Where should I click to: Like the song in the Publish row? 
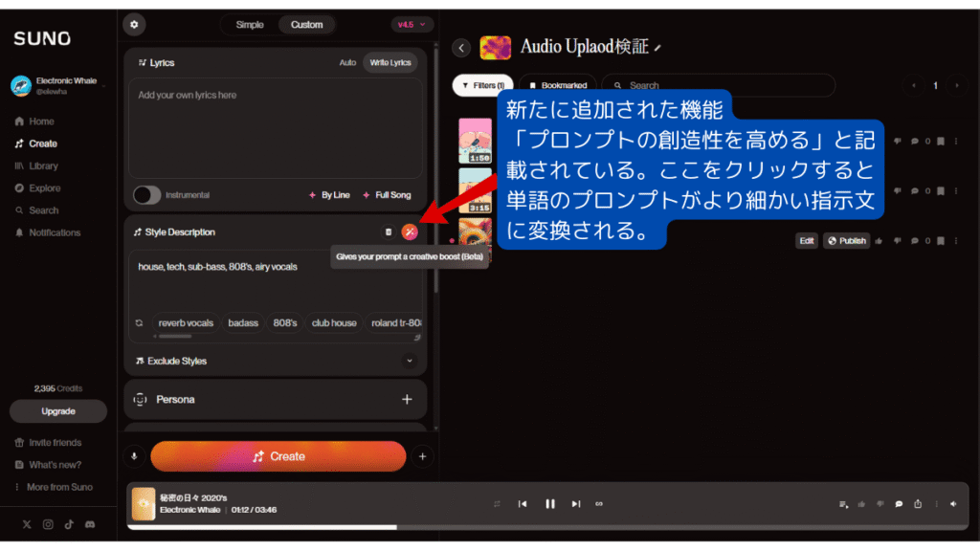point(879,241)
